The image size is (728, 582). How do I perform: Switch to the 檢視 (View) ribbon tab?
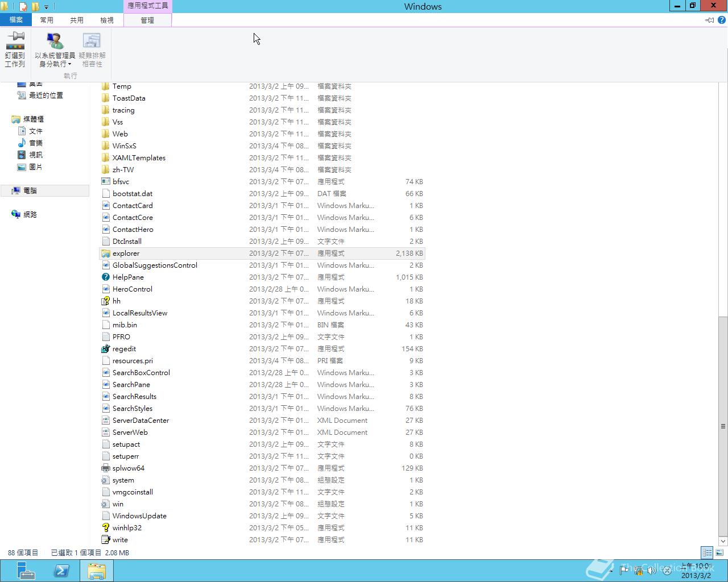pos(107,20)
